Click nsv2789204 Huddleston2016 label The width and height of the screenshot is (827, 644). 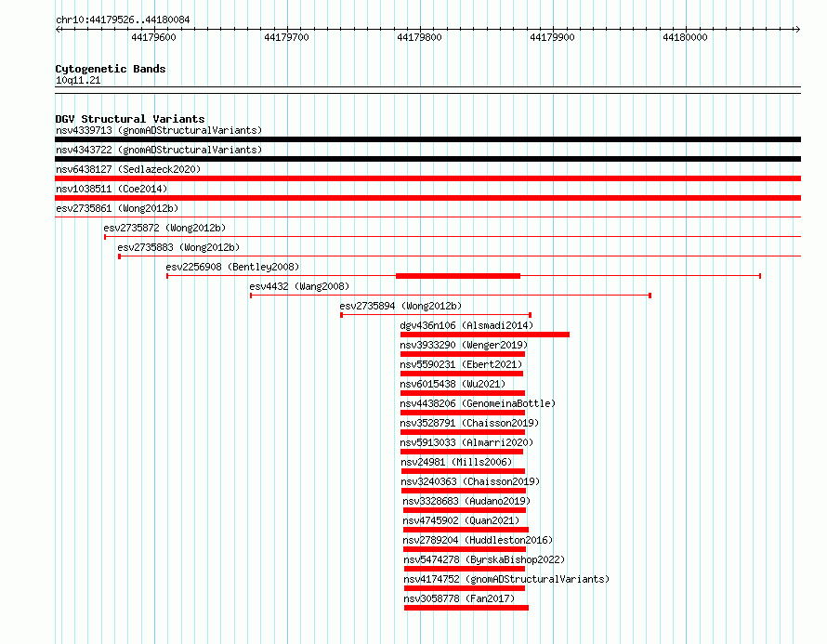(478, 540)
